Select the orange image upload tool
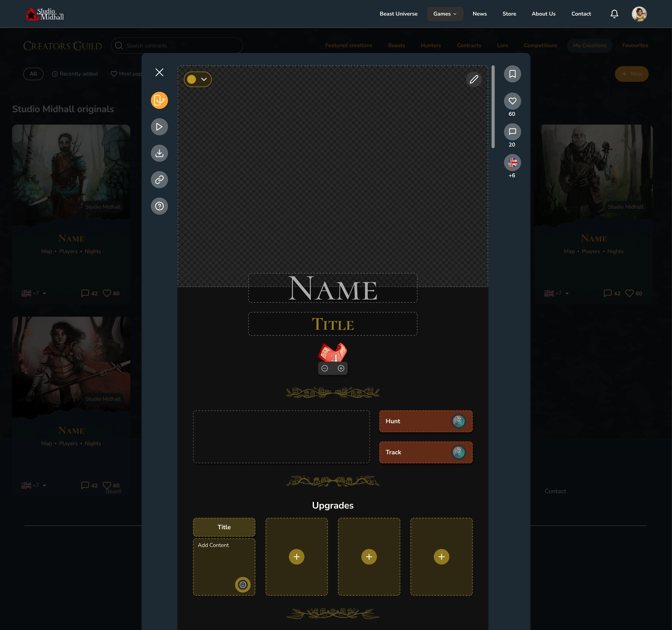This screenshot has height=630, width=672. [159, 100]
